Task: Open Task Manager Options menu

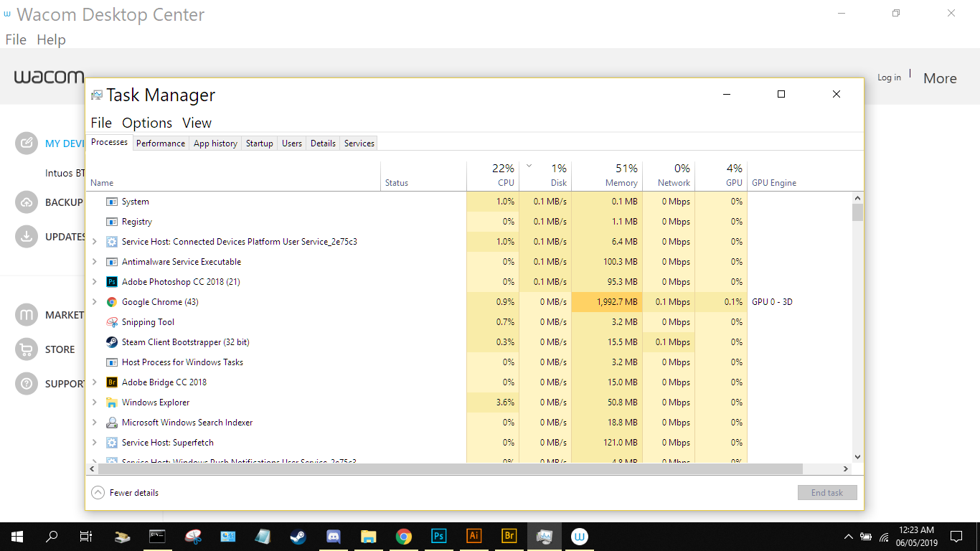Action: pyautogui.click(x=147, y=123)
